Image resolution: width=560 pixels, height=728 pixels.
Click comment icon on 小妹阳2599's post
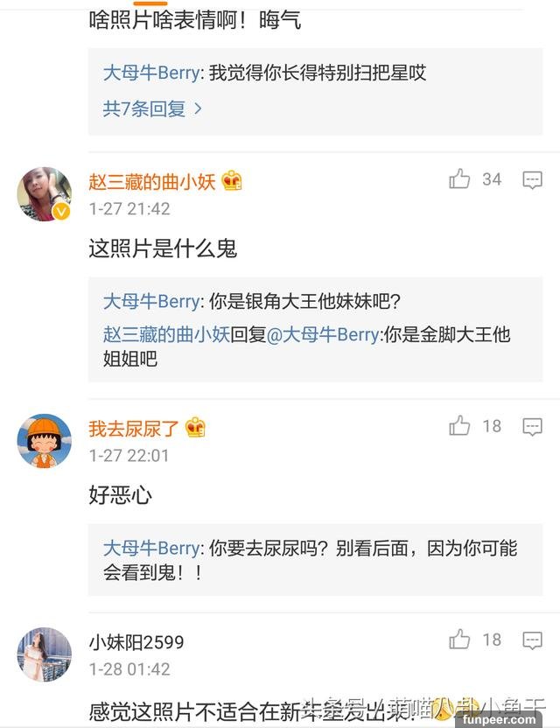click(x=532, y=640)
